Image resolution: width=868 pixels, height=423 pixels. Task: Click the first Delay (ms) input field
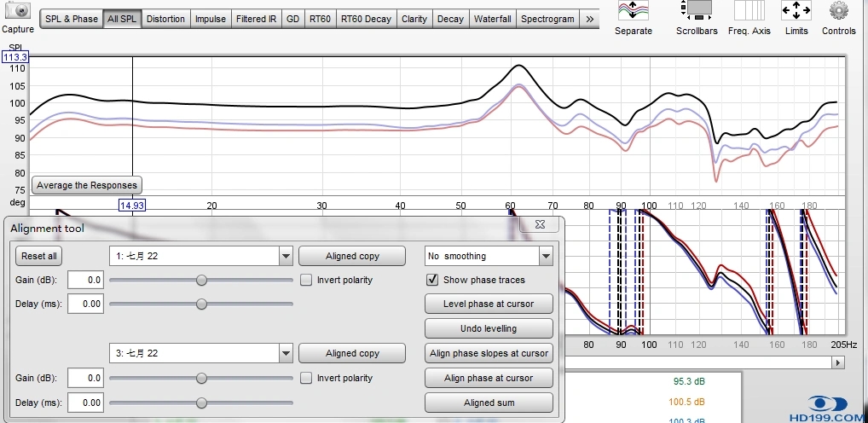pos(85,304)
